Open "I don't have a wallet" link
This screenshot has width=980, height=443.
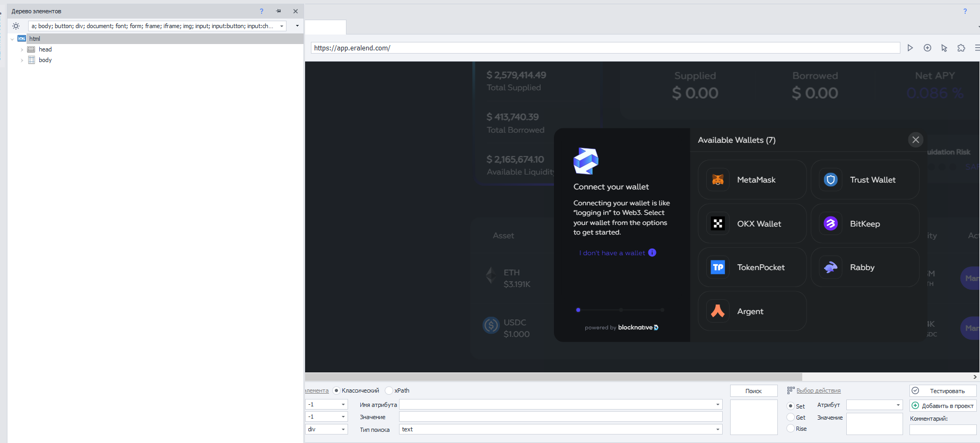pos(612,253)
